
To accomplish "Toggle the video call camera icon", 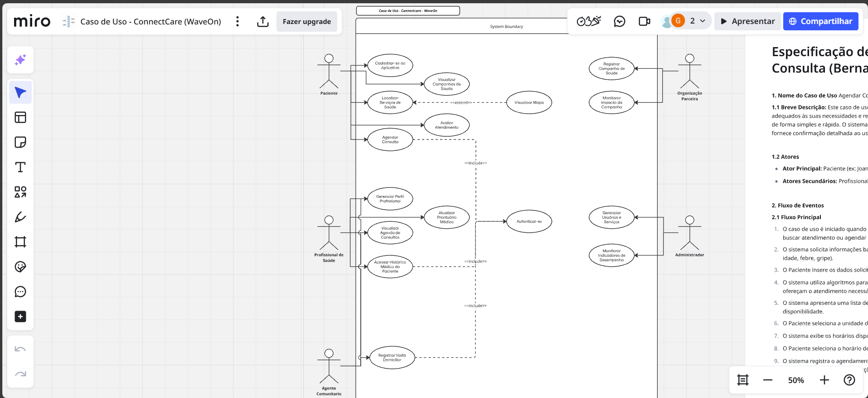I will pos(644,21).
